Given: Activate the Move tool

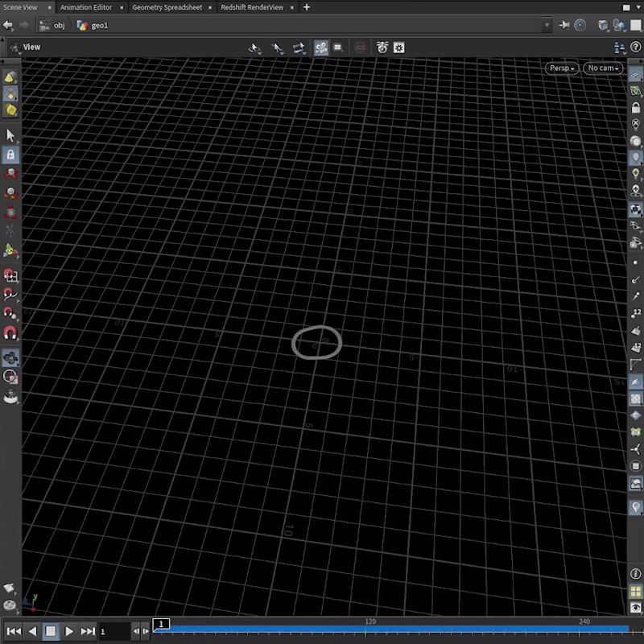Looking at the screenshot, I should (x=10, y=173).
